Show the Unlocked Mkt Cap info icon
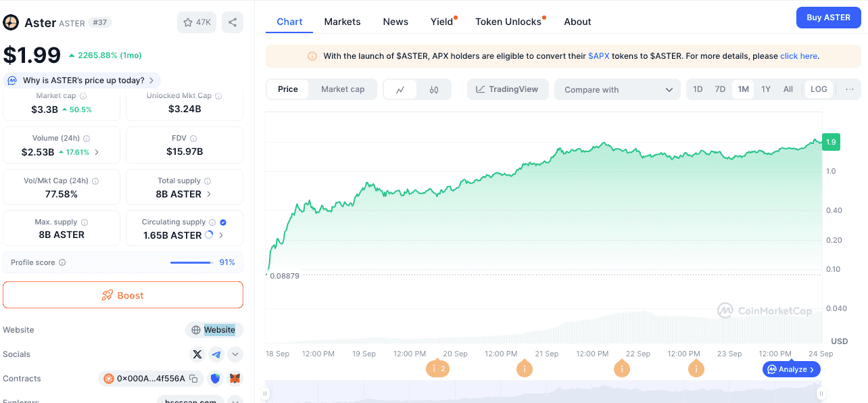Image resolution: width=868 pixels, height=403 pixels. (x=218, y=96)
